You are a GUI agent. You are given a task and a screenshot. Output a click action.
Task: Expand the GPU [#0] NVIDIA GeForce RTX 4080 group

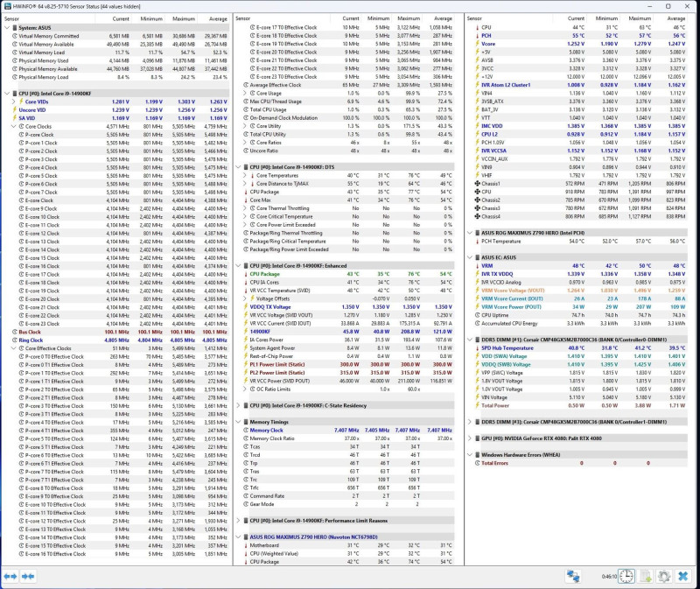click(x=470, y=438)
